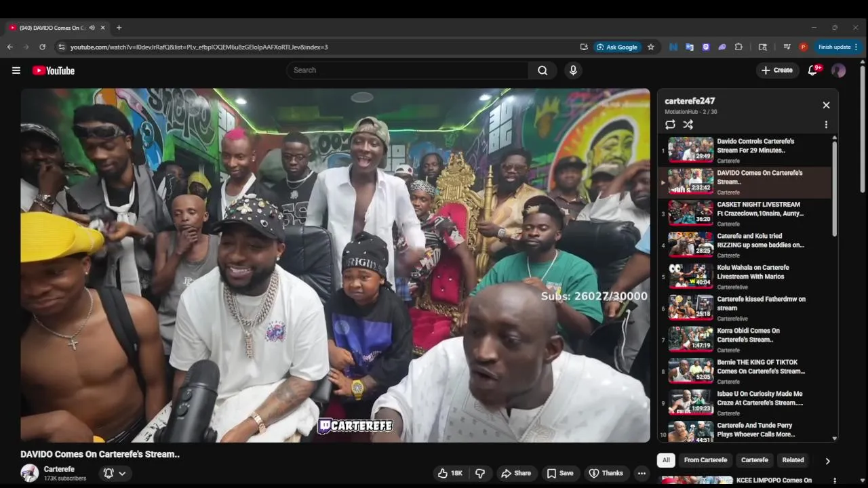Click Finish update button
The image size is (868, 488).
(x=838, y=47)
